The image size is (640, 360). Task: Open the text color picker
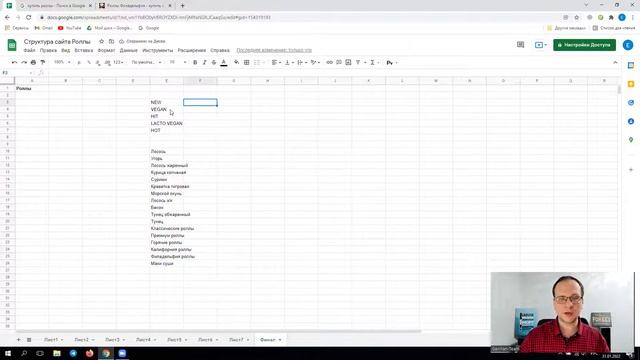224,62
